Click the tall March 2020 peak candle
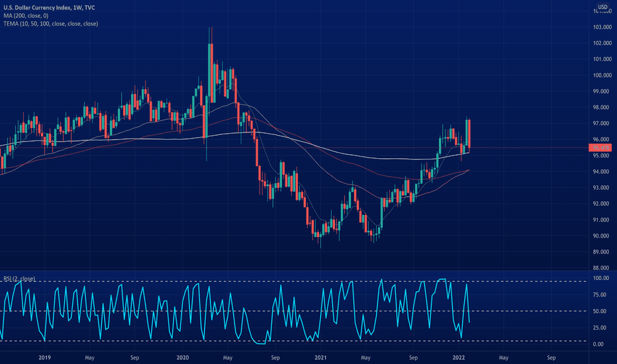This screenshot has width=617, height=364. click(x=211, y=73)
